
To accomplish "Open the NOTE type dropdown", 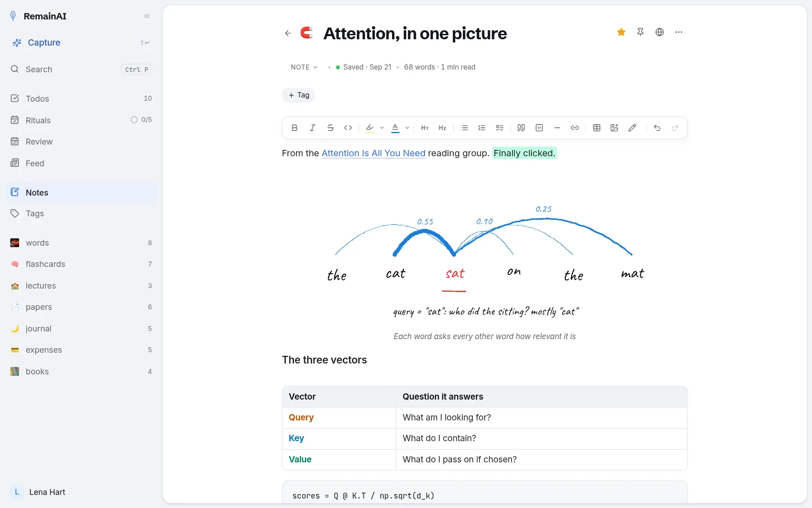I will pyautogui.click(x=304, y=67).
